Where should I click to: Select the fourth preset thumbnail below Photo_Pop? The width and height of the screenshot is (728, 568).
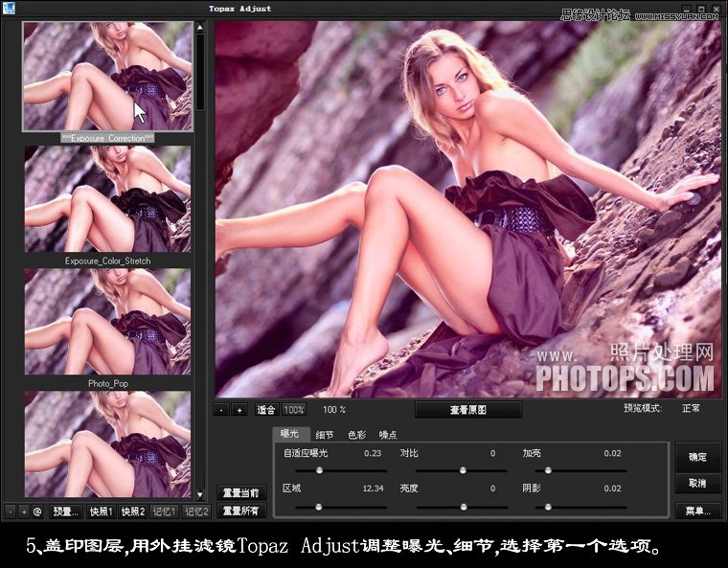click(107, 444)
